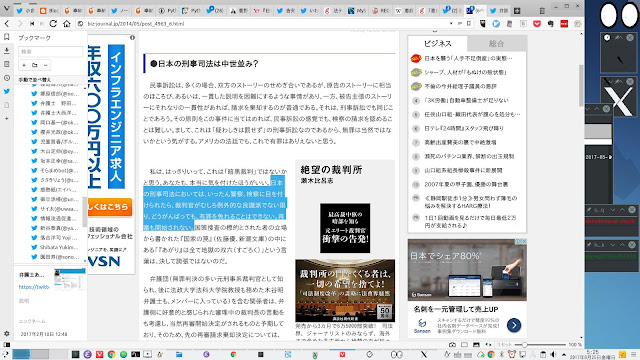Click the blue circular extension icon
Image resolution: width=640 pixels, height=360 pixels.
pyautogui.click(x=496, y=24)
